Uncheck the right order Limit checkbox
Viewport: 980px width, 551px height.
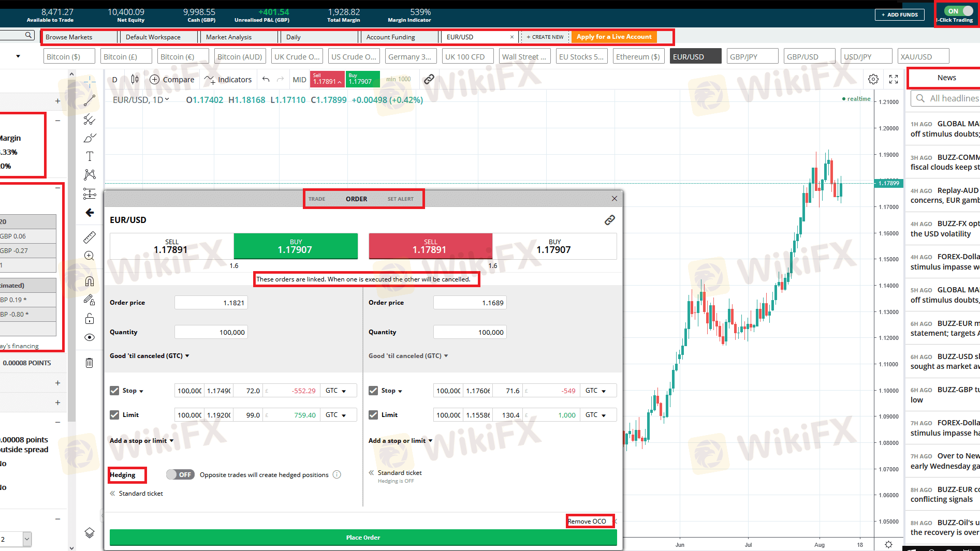tap(373, 415)
